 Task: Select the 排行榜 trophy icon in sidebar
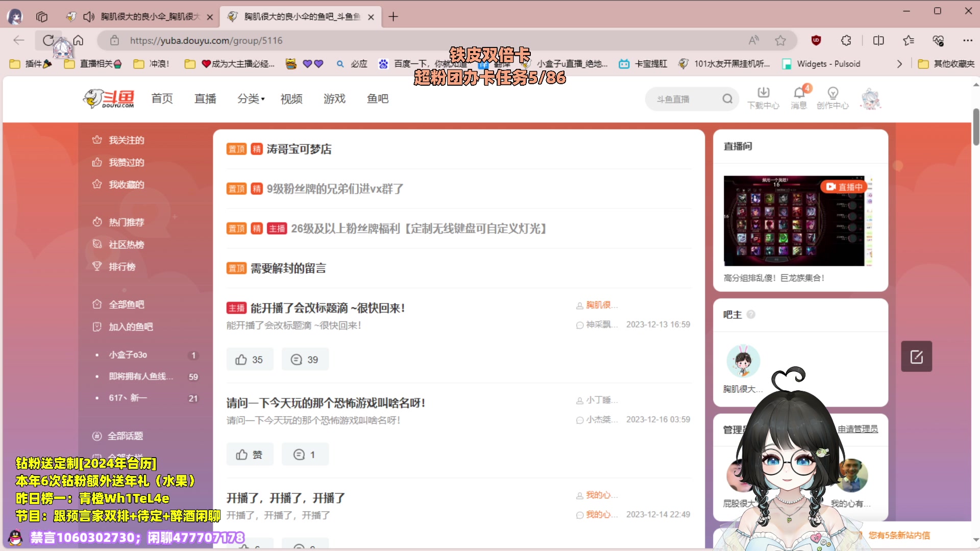pyautogui.click(x=97, y=266)
